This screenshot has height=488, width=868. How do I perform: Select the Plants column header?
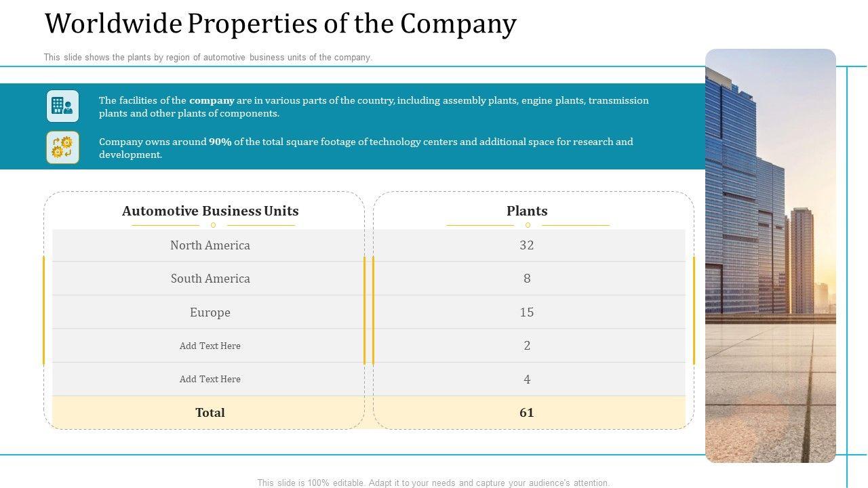coord(527,211)
